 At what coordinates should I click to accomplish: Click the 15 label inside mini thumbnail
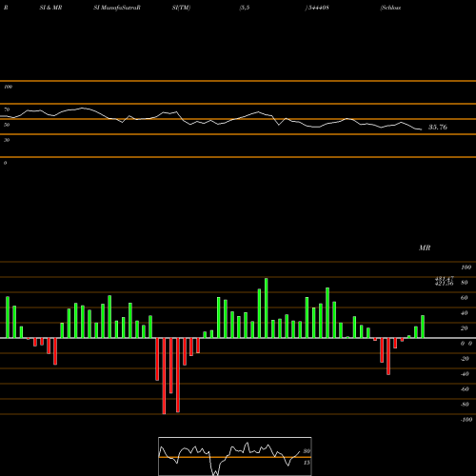307,463
